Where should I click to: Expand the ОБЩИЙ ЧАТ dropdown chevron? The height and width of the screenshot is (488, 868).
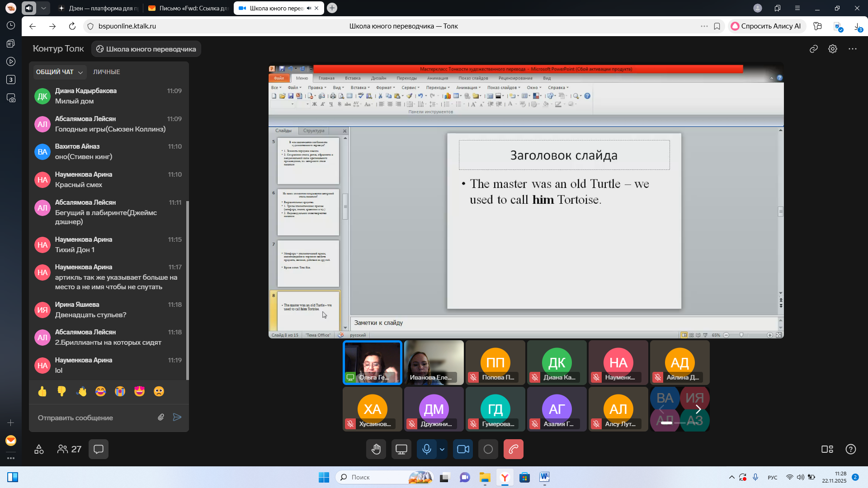[x=80, y=72]
